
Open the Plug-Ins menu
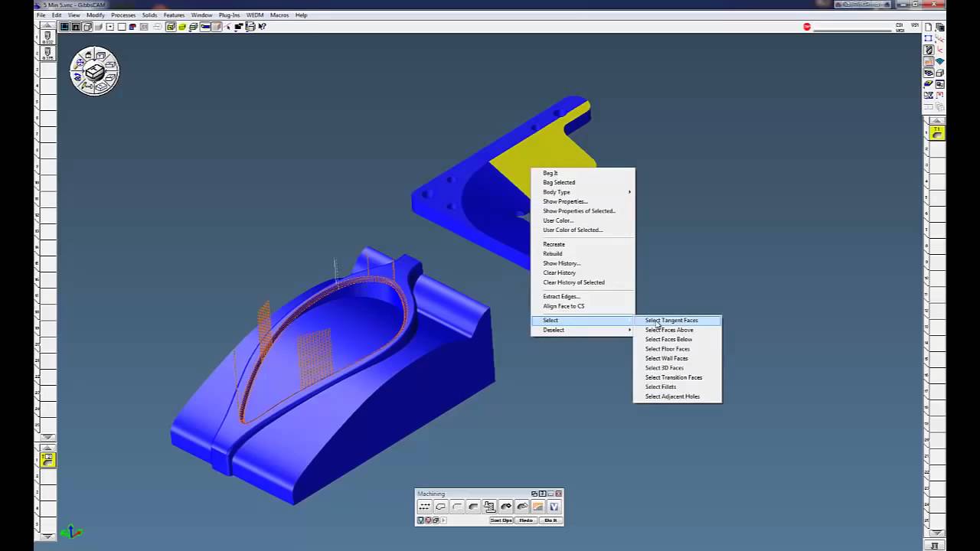point(229,15)
